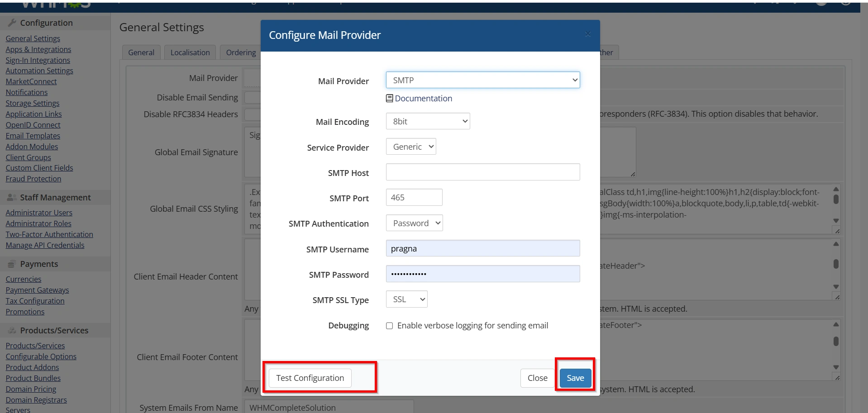Open the Products/Services sidebar link
Viewport: 868px width, 413px height.
35,346
